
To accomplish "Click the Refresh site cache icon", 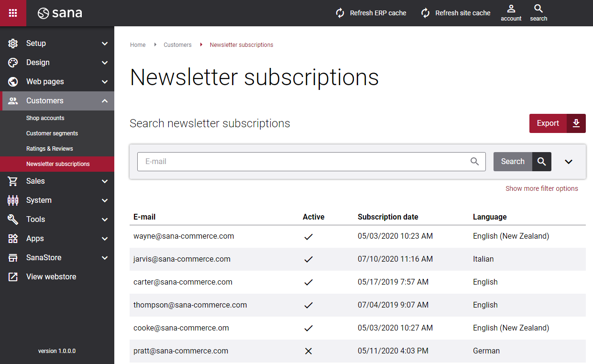I will pyautogui.click(x=426, y=13).
